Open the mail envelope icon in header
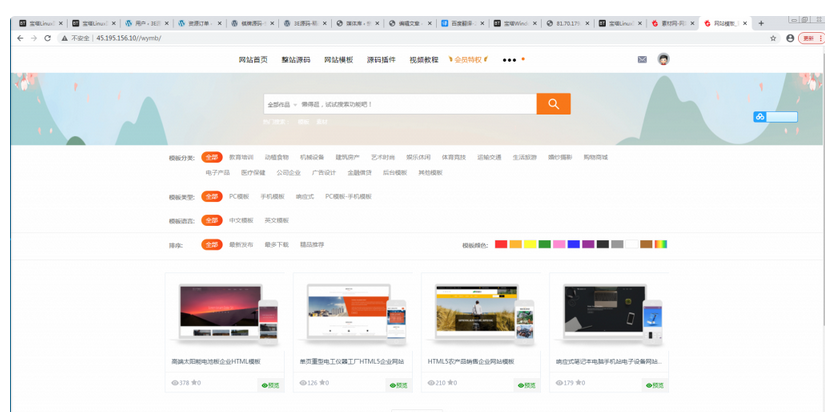 pyautogui.click(x=642, y=59)
